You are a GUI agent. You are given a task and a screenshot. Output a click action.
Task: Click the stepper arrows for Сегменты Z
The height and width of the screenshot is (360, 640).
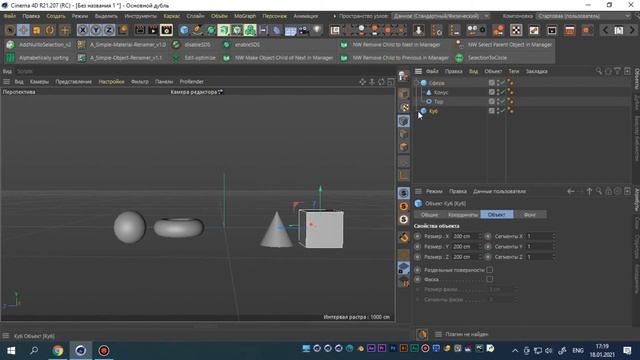(x=554, y=257)
